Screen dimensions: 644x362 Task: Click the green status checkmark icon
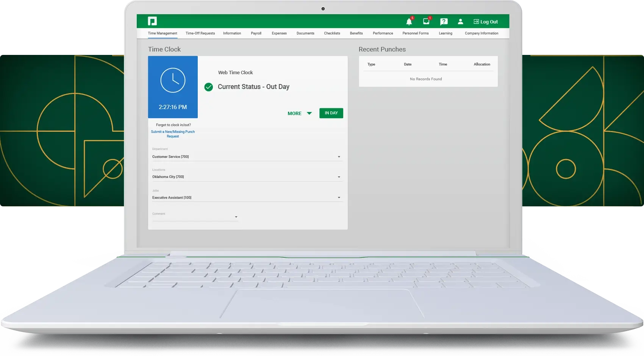208,87
